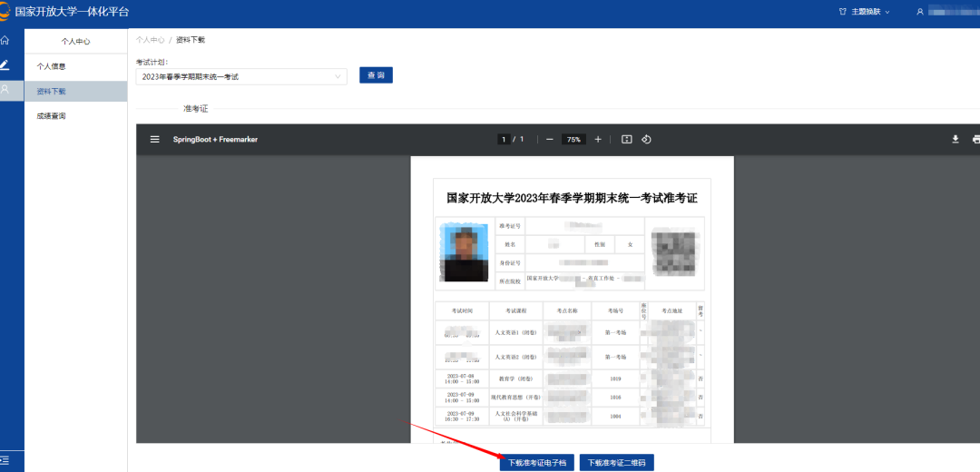
Task: Click the 资料下载 breadcrumb text
Action: point(191,40)
